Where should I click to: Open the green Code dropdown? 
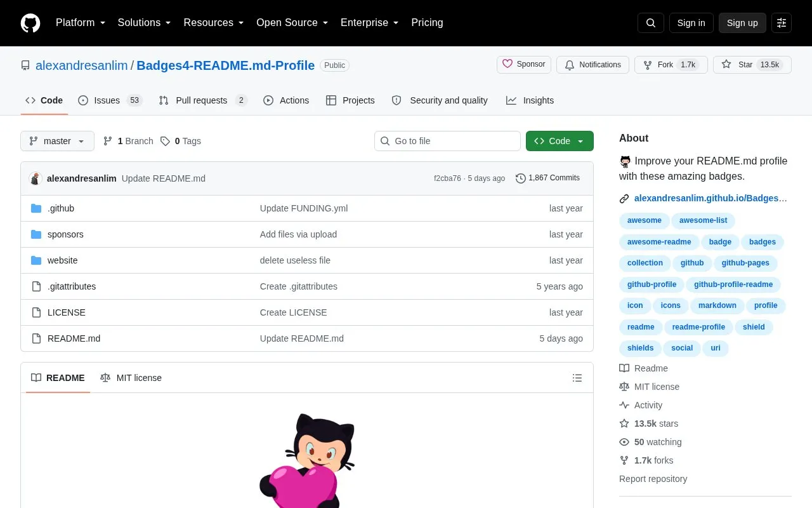click(x=560, y=141)
